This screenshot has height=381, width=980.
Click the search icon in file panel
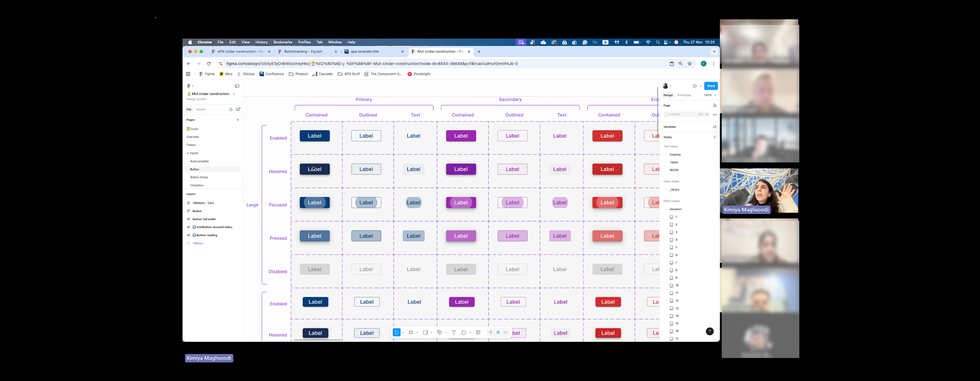231,109
